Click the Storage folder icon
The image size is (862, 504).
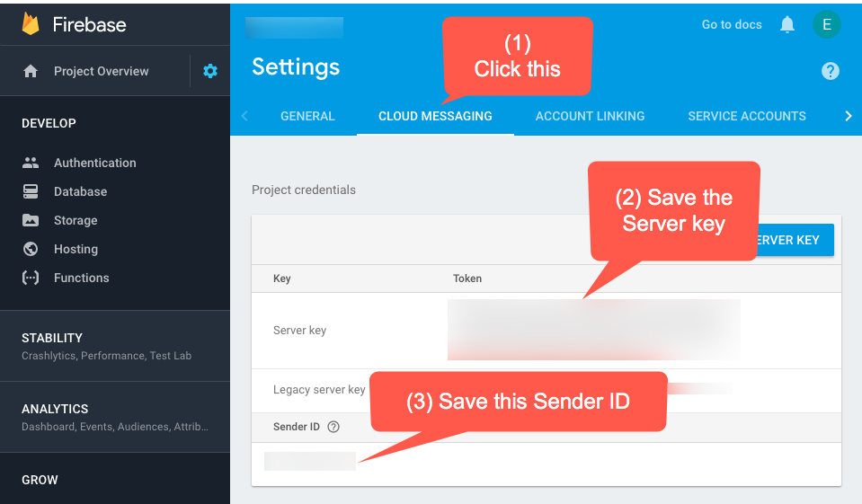pyautogui.click(x=31, y=220)
